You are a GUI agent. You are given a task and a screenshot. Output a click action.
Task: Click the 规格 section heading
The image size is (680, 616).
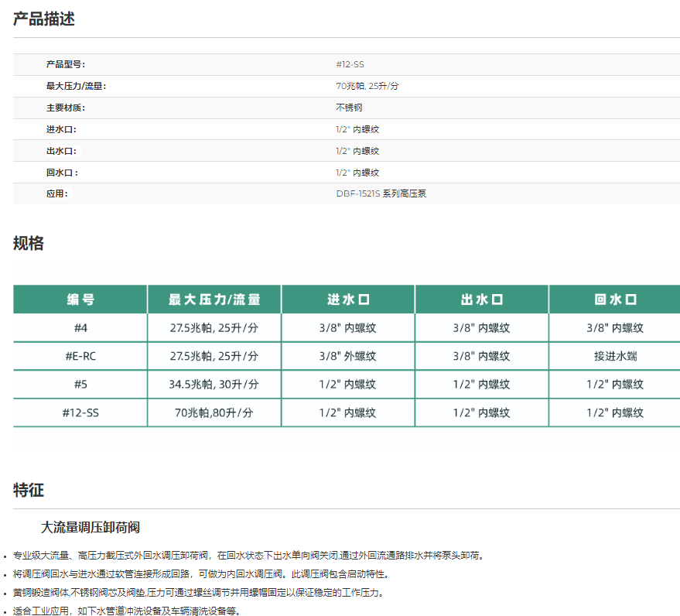[29, 244]
